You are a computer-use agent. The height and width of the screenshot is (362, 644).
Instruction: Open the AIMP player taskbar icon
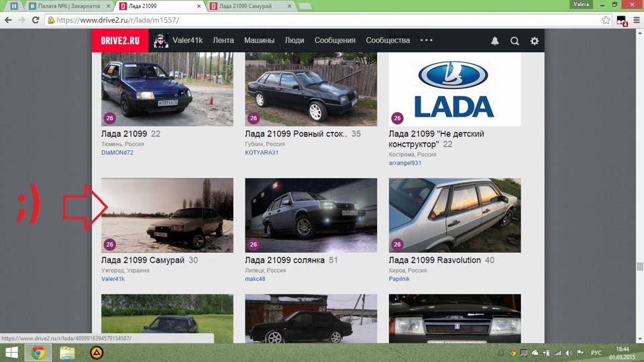click(97, 353)
